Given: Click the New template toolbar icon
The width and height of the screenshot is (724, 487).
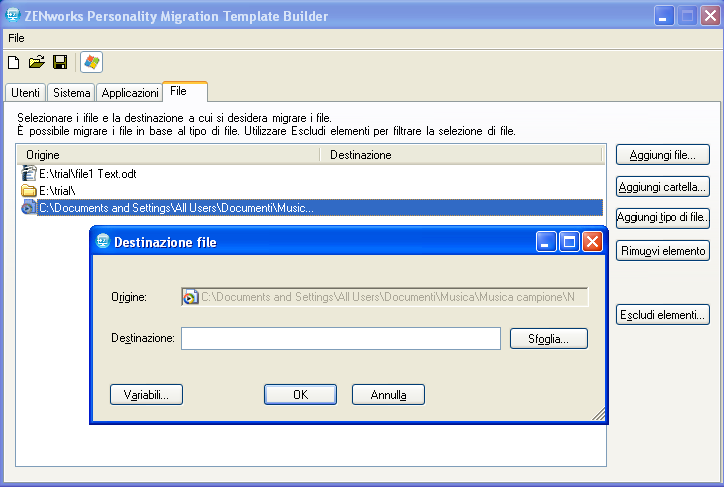Looking at the screenshot, I should coord(14,62).
